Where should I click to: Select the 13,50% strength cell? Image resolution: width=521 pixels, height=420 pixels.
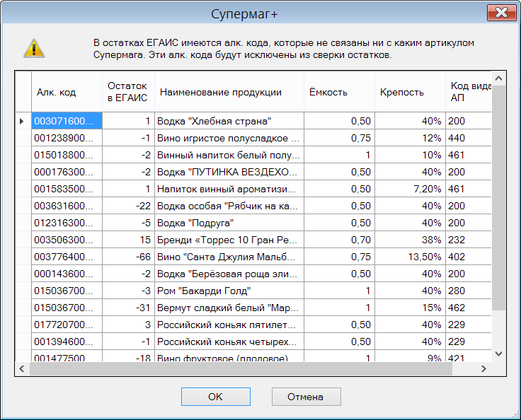click(x=410, y=257)
